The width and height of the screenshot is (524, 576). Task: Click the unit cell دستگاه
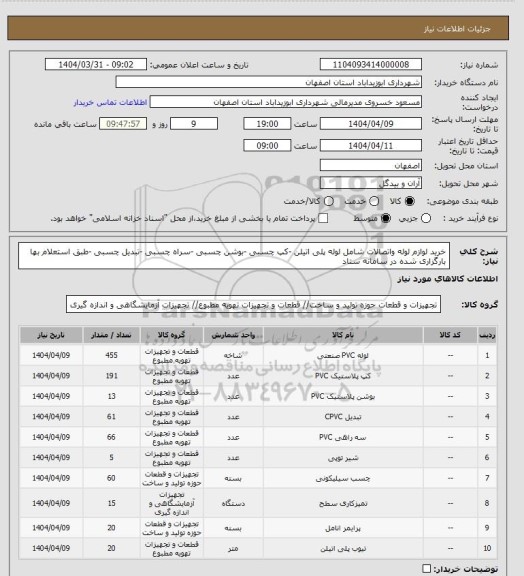click(x=233, y=503)
